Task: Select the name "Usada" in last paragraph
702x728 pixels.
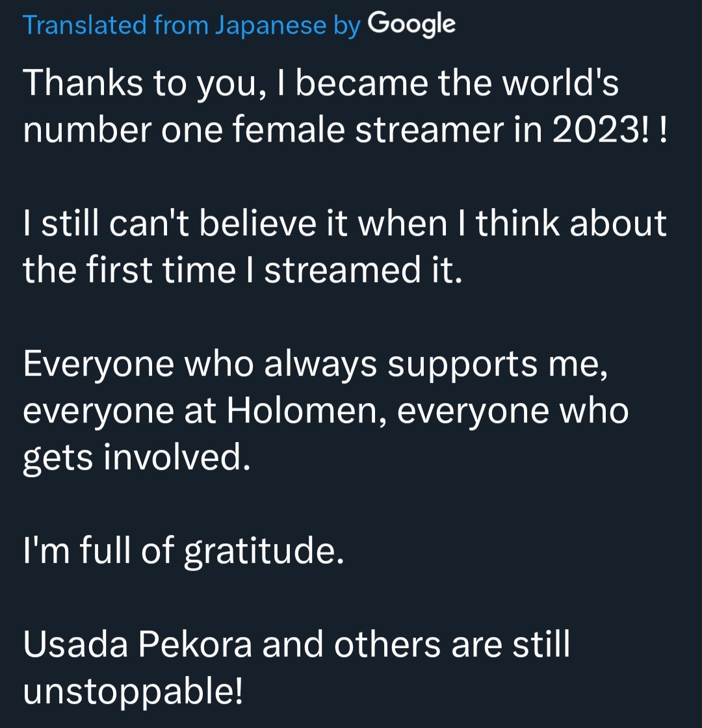Action: (75, 644)
